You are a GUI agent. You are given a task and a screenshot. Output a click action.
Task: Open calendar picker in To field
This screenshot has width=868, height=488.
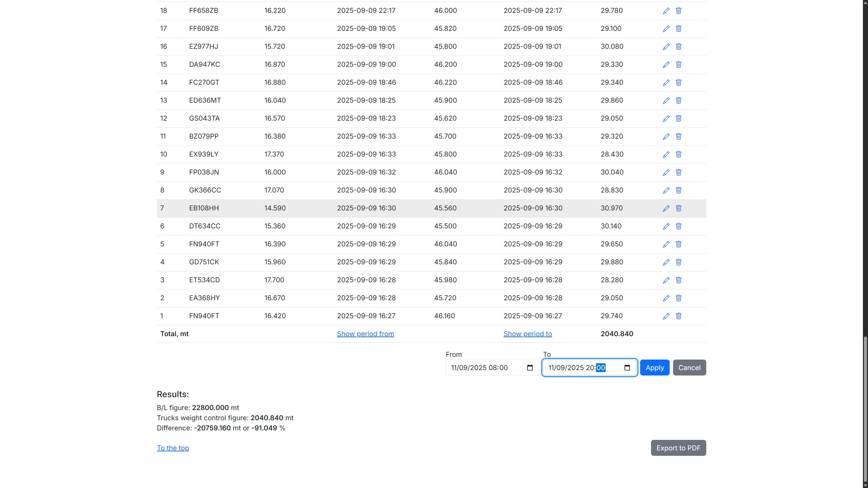tap(627, 368)
